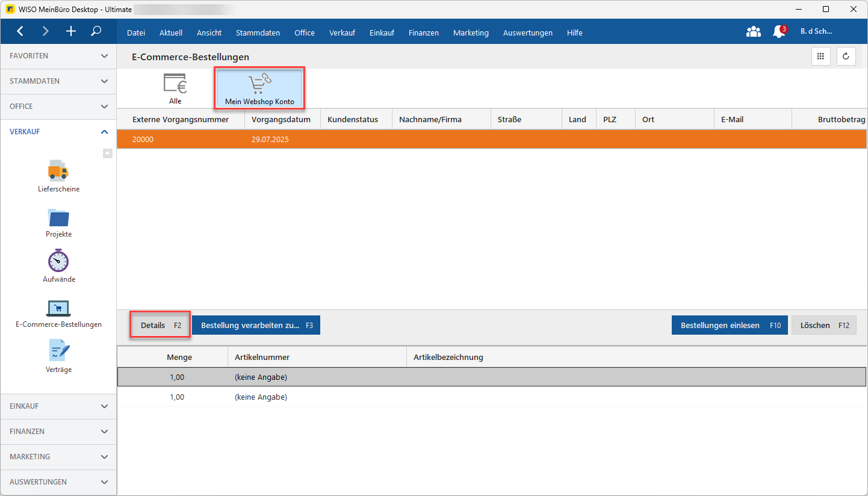Collapse the Verkauf sidebar section
Viewport: 868px width, 496px height.
(x=58, y=132)
